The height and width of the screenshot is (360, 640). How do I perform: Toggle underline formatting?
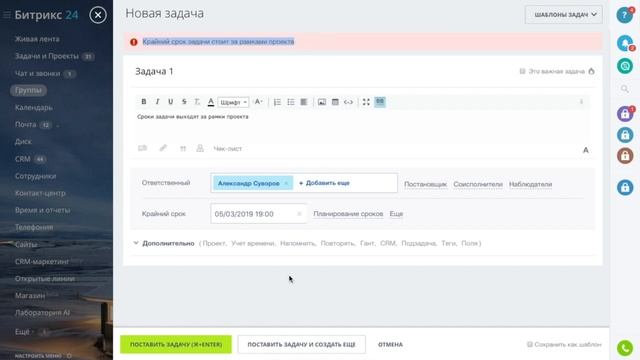(171, 102)
